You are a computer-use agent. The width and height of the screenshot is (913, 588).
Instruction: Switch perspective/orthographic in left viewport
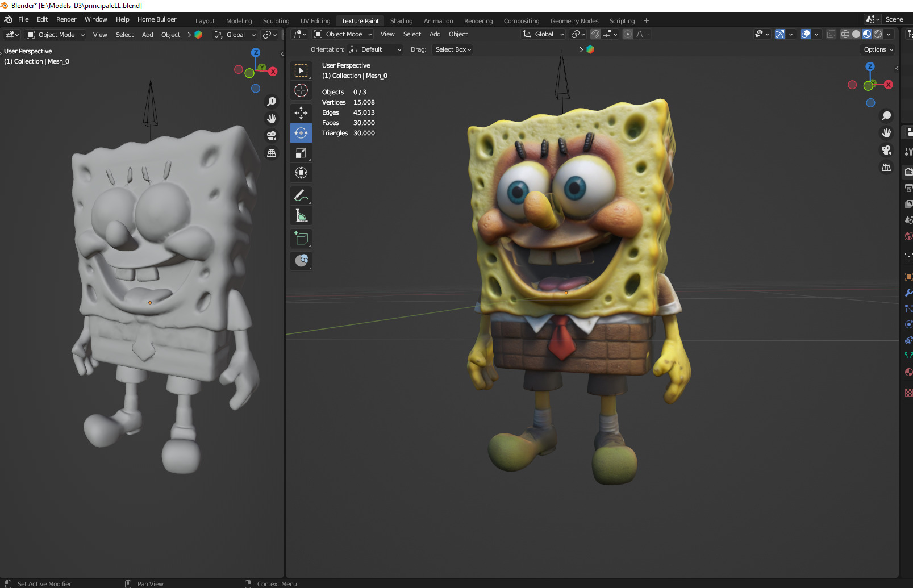272,153
